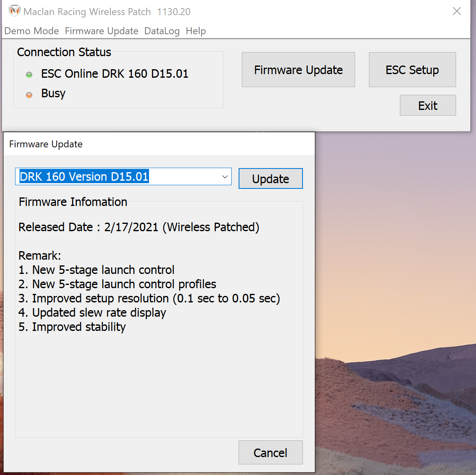Click the Firmware Infomation group label

73,202
